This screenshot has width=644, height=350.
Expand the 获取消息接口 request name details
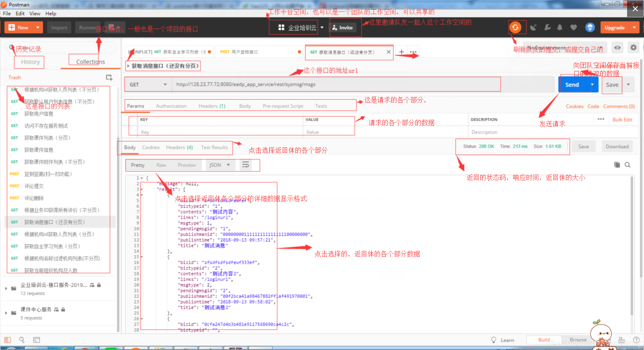(128, 66)
